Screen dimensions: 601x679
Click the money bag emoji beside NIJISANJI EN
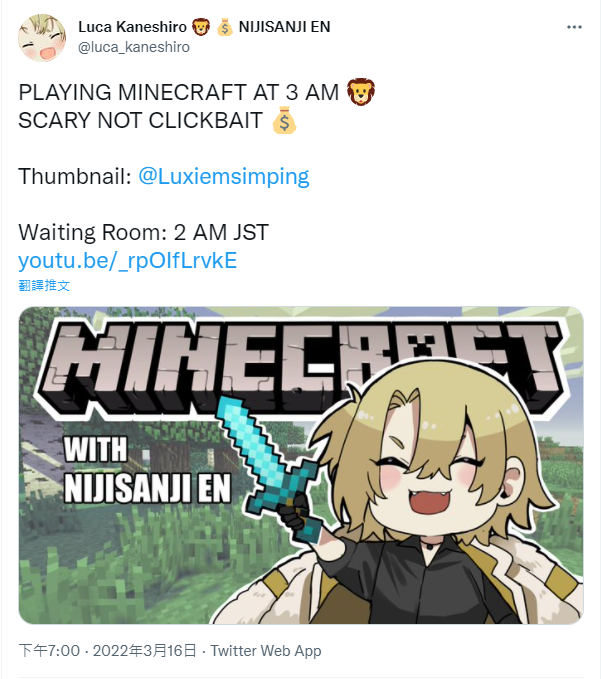click(225, 27)
